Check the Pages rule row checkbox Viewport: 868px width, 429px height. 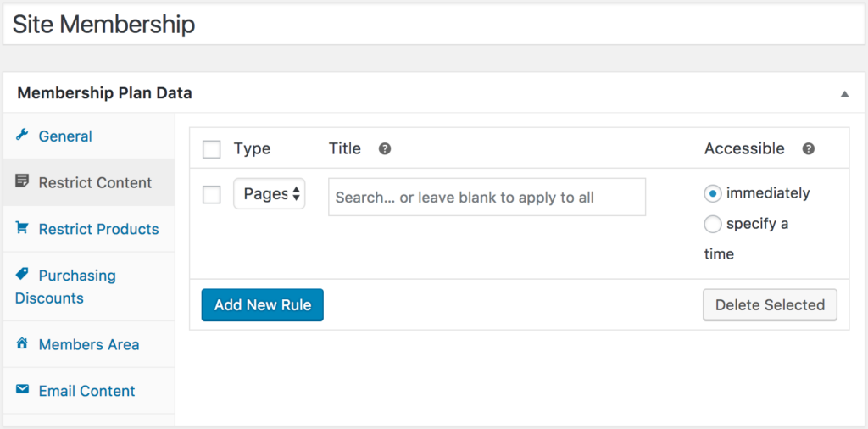pos(211,195)
